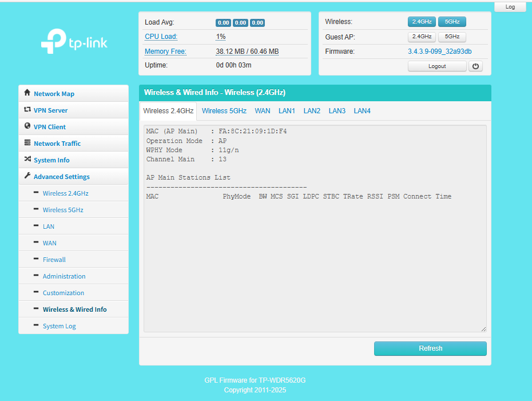
Task: Toggle the Guest AP 2.4GHz button
Action: pos(422,37)
